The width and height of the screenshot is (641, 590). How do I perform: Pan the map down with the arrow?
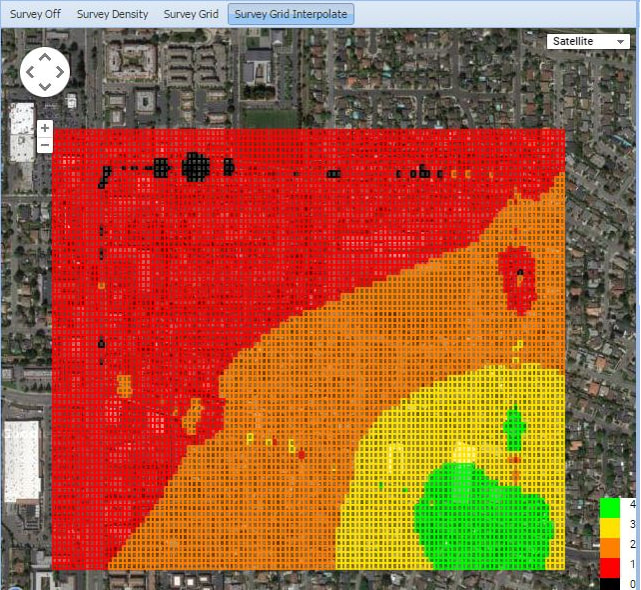pos(45,86)
